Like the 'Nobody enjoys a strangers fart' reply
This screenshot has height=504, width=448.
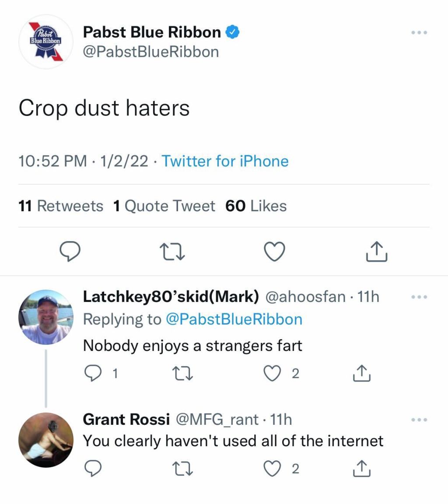pos(272,373)
